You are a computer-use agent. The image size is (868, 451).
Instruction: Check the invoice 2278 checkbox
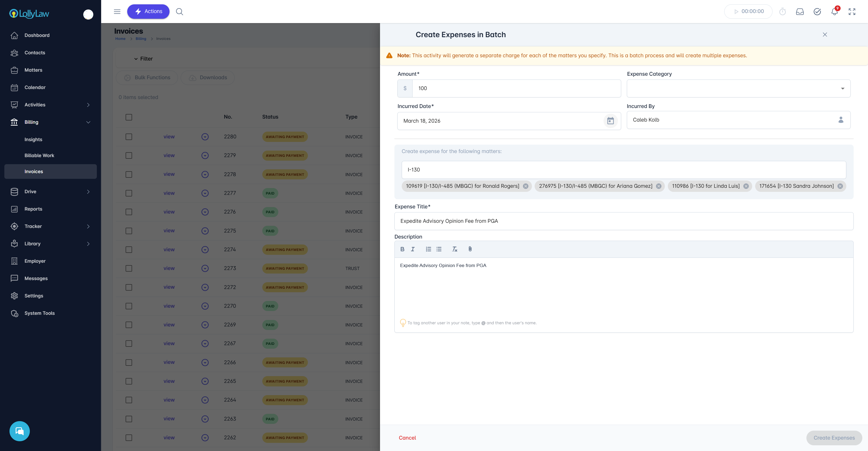point(129,174)
